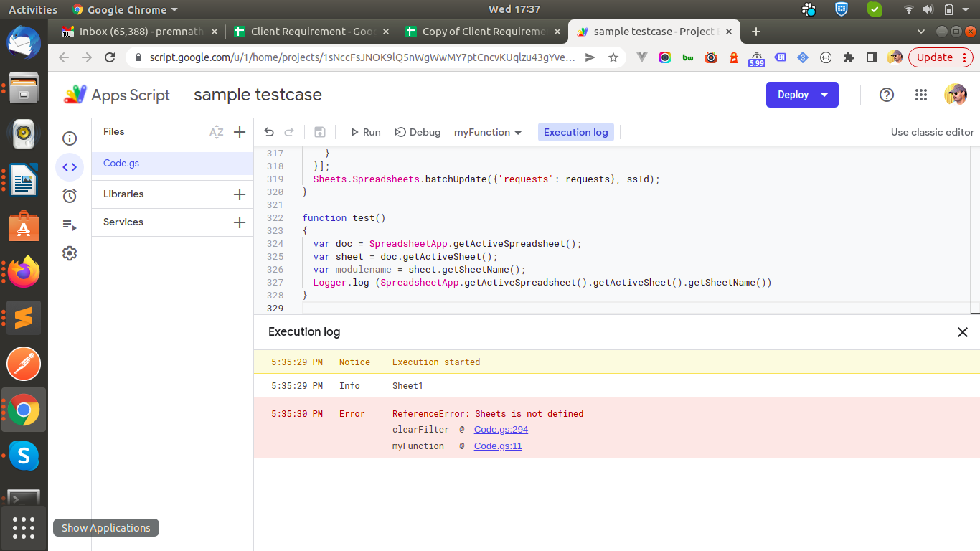
Task: Select the sample testcase Project tab
Action: (654, 32)
